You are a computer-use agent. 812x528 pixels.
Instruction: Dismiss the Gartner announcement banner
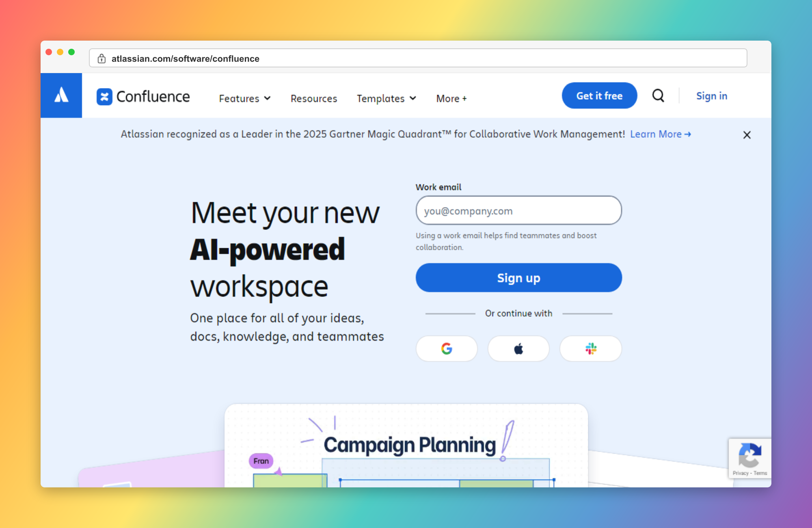coord(747,135)
